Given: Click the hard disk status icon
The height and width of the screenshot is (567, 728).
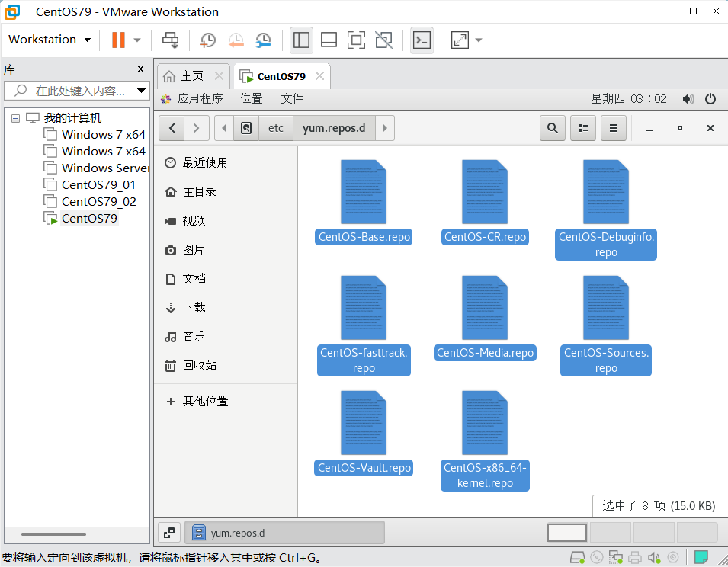Looking at the screenshot, I should [x=577, y=557].
